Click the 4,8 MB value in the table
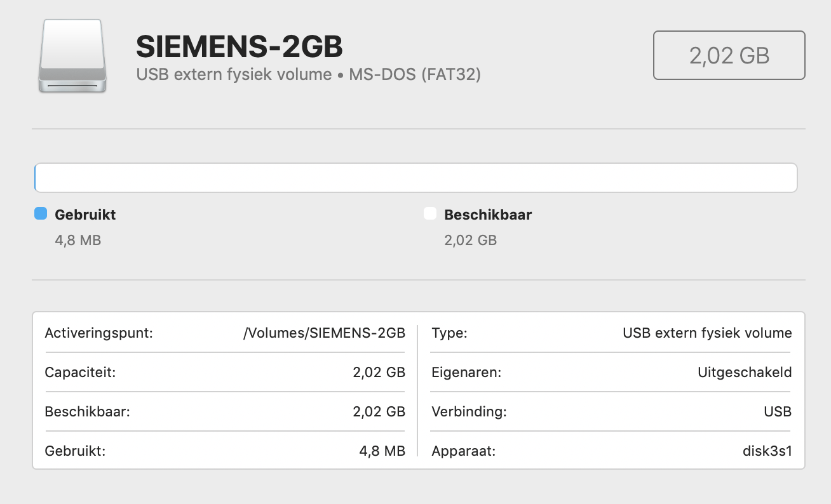The height and width of the screenshot is (504, 831). (382, 451)
